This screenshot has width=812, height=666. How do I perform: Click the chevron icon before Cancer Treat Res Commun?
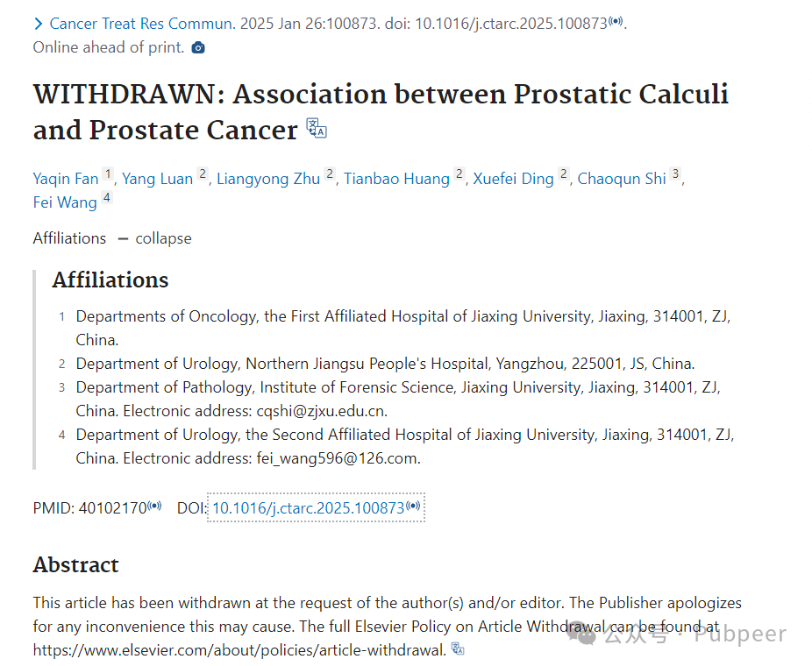pos(38,24)
